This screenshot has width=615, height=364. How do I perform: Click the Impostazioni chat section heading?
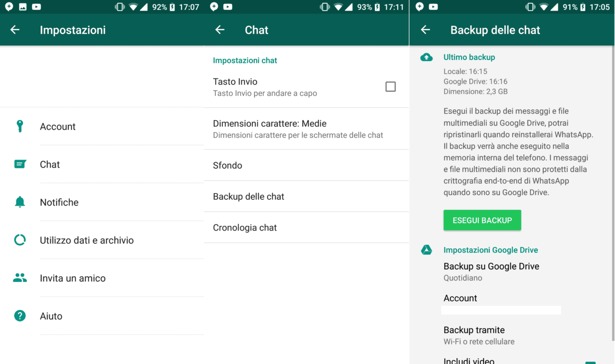coord(245,60)
